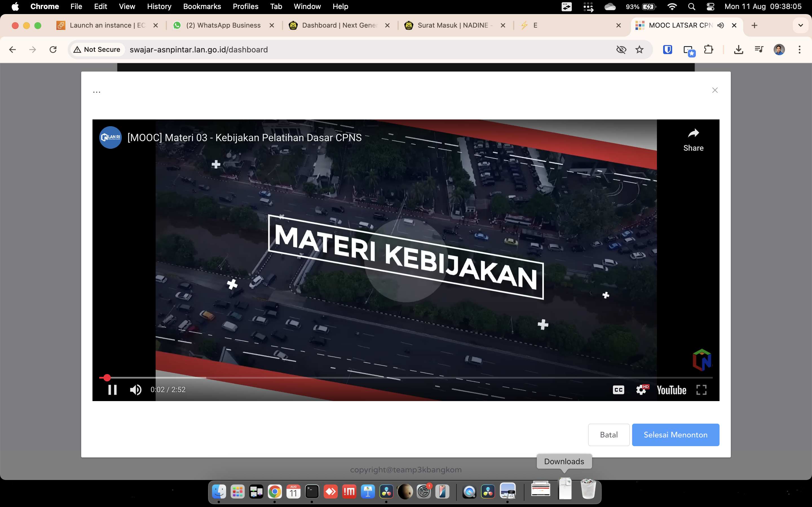Bookmark page with star icon
The image size is (812, 507).
[x=639, y=50]
